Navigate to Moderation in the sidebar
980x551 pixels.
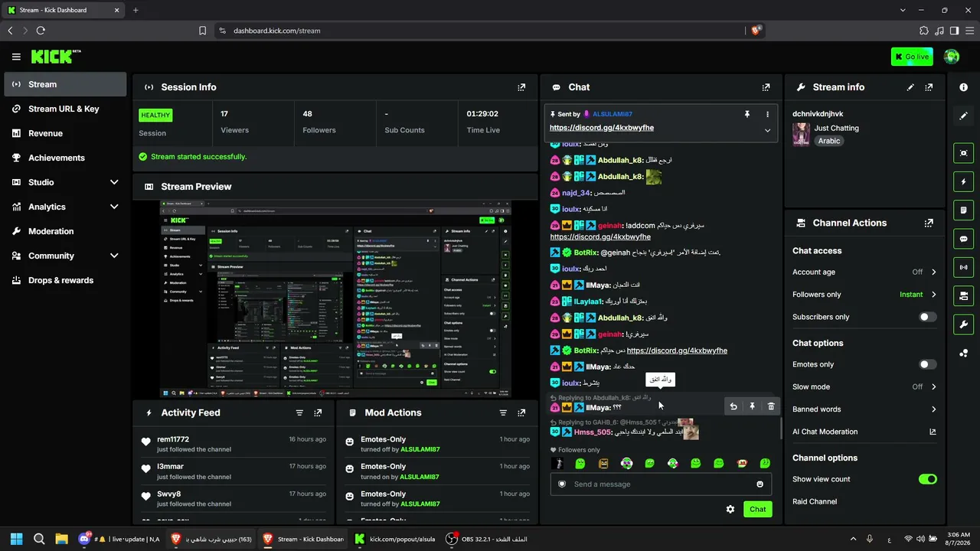65,231
